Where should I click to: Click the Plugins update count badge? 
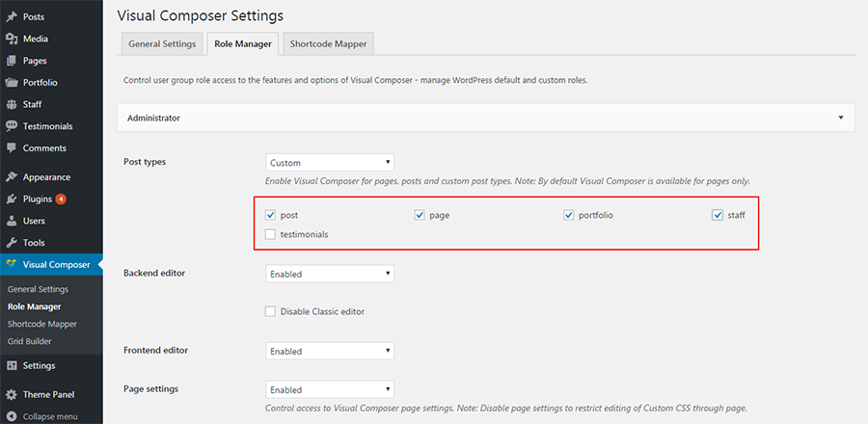pos(61,199)
